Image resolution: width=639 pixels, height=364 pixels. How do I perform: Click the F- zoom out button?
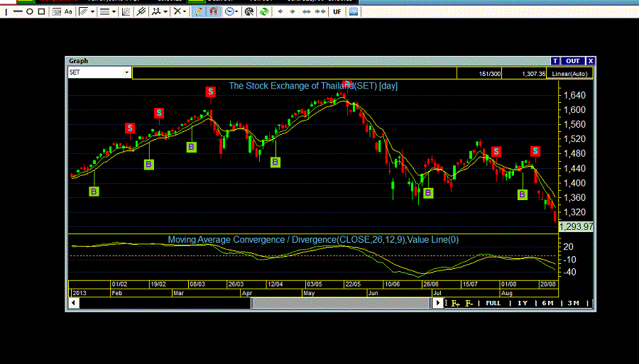(469, 304)
